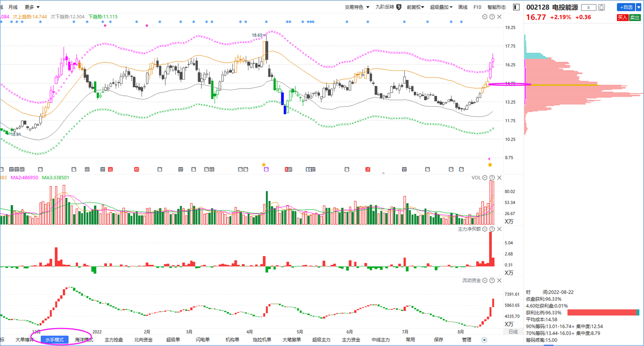644x346 pixels.
Task: Click the alert bell icon beside 电投能源
Action: (x=602, y=7)
